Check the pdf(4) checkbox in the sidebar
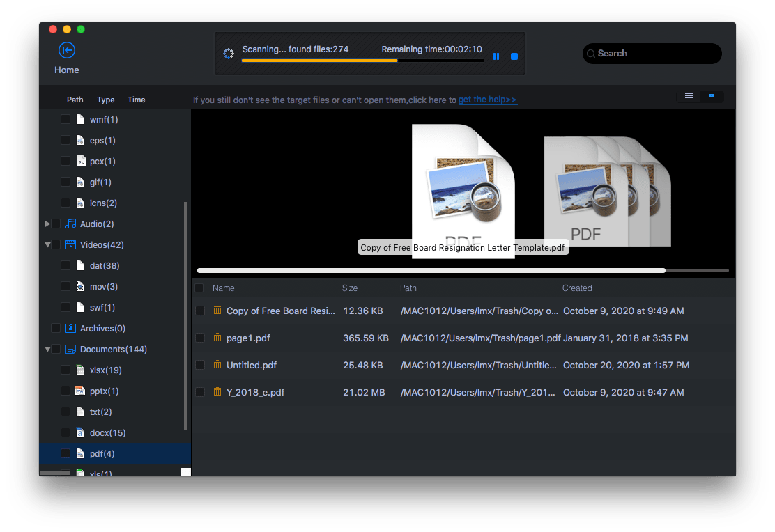The width and height of the screenshot is (775, 532). [66, 453]
